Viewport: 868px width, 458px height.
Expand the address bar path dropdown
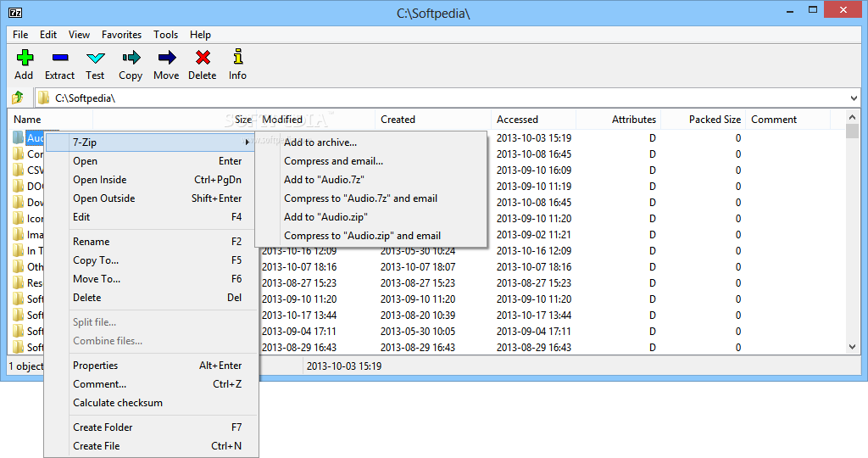tap(854, 98)
